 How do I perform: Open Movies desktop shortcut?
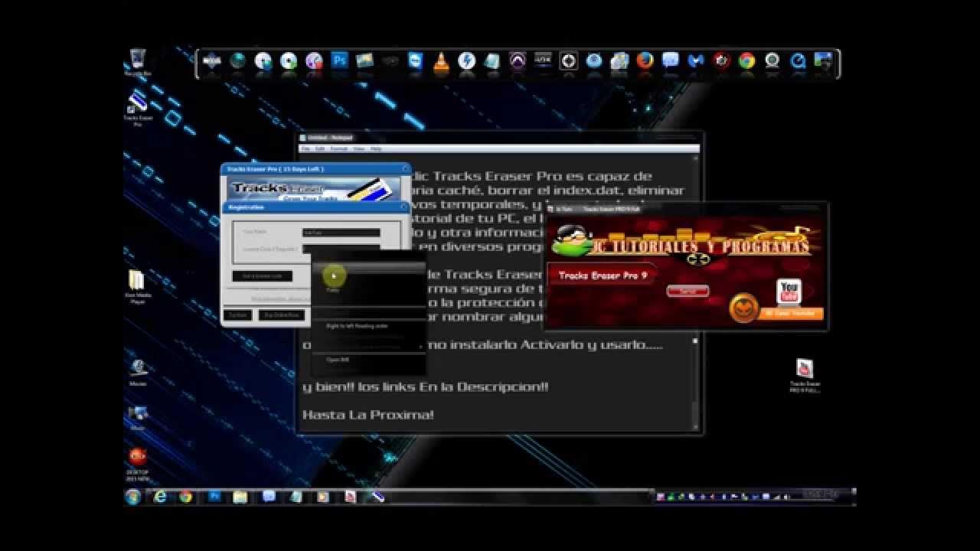(138, 372)
